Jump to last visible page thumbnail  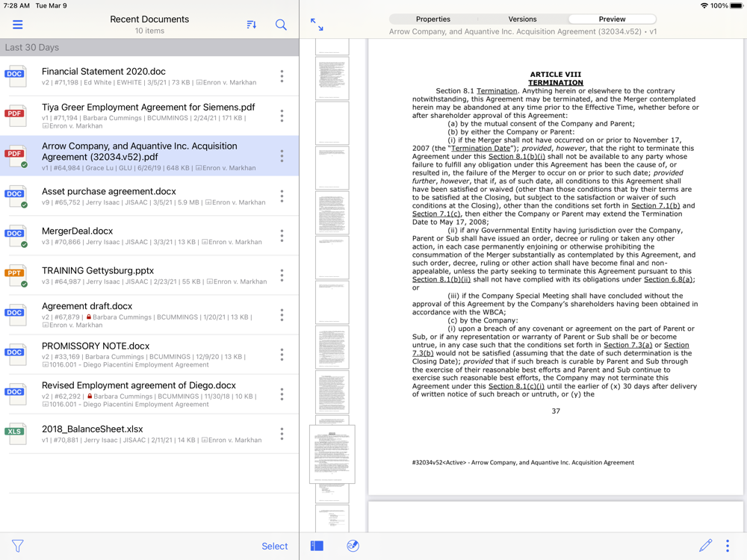[332, 518]
